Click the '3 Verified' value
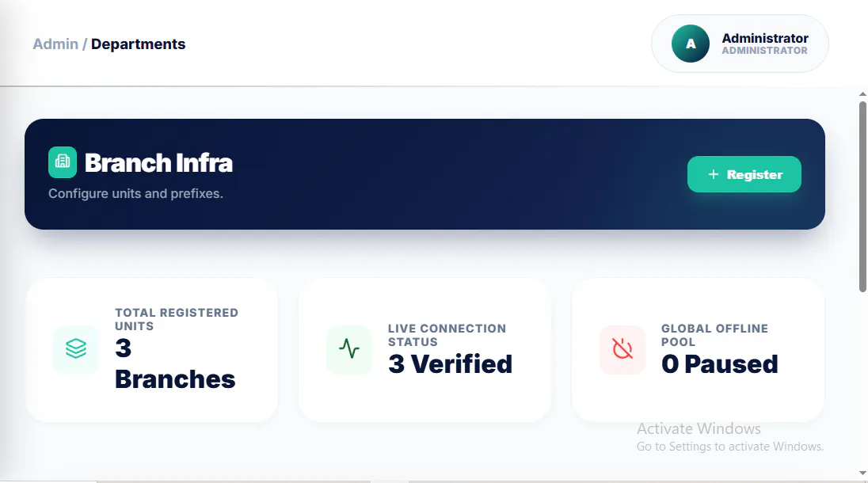The width and height of the screenshot is (868, 483). (450, 364)
